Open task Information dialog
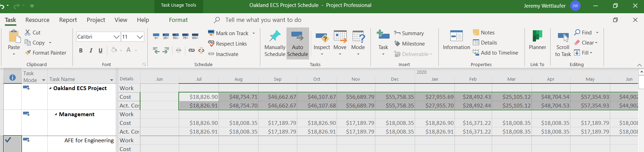The image size is (644, 152). click(457, 40)
